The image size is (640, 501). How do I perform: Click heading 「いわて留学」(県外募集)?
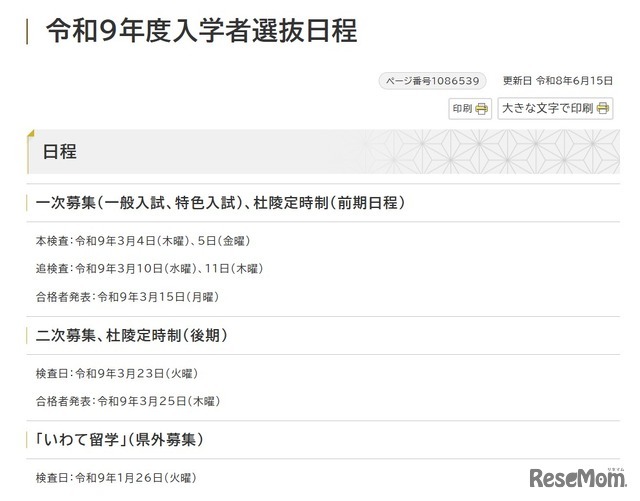click(119, 440)
